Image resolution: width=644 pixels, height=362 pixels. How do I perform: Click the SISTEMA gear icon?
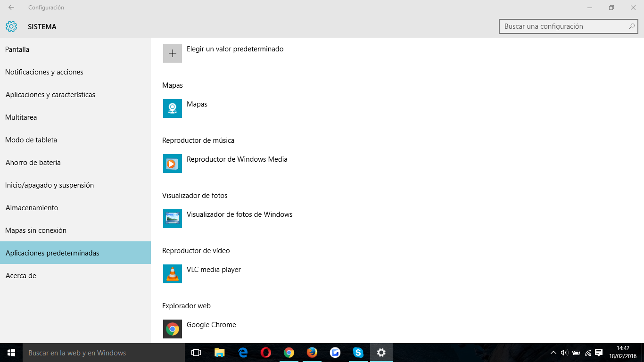[11, 26]
